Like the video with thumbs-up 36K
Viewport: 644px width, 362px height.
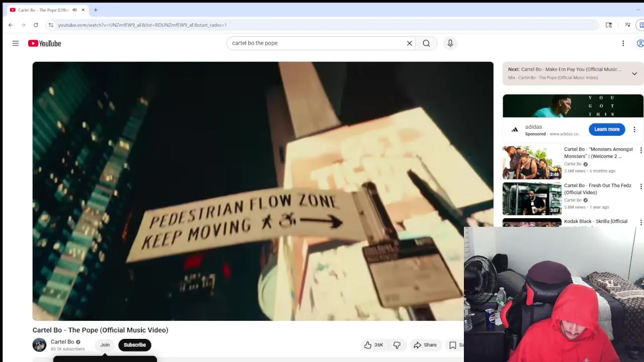(374, 345)
